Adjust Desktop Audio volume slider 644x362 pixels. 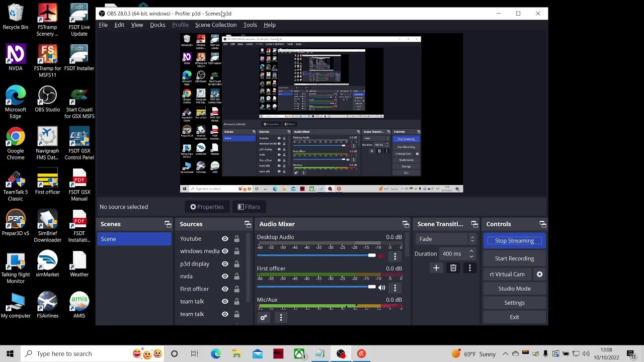pyautogui.click(x=316, y=256)
